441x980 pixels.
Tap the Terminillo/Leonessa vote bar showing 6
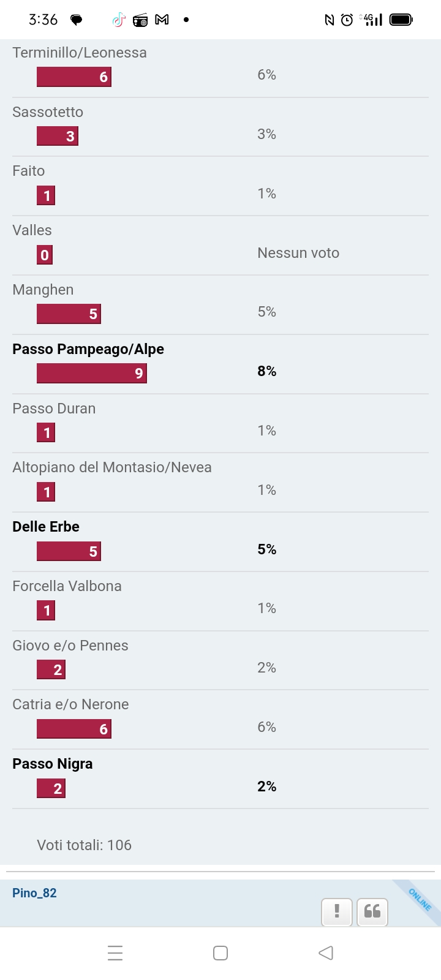pyautogui.click(x=74, y=77)
